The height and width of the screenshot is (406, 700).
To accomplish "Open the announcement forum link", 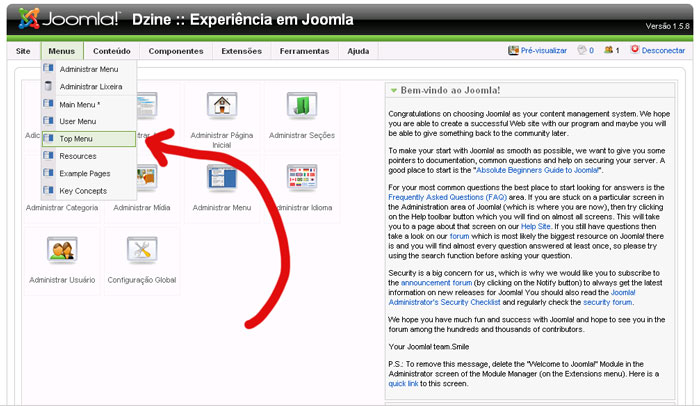I will click(x=436, y=283).
